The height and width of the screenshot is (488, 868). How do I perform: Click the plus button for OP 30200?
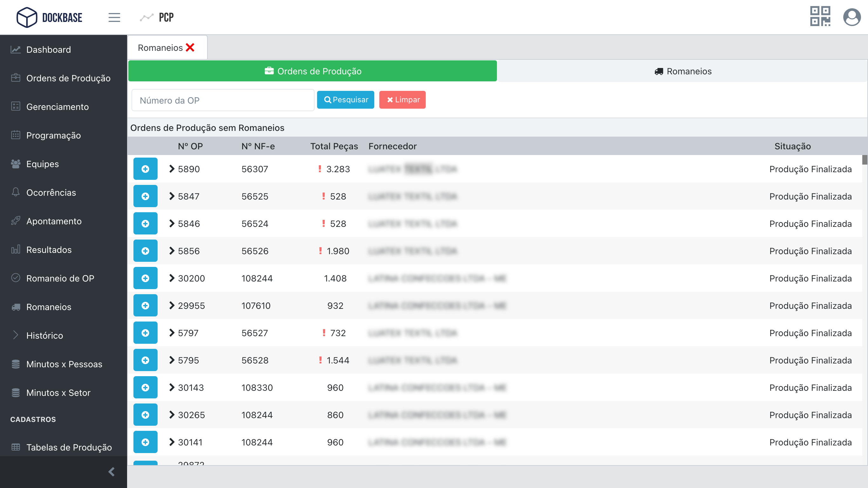tap(145, 278)
